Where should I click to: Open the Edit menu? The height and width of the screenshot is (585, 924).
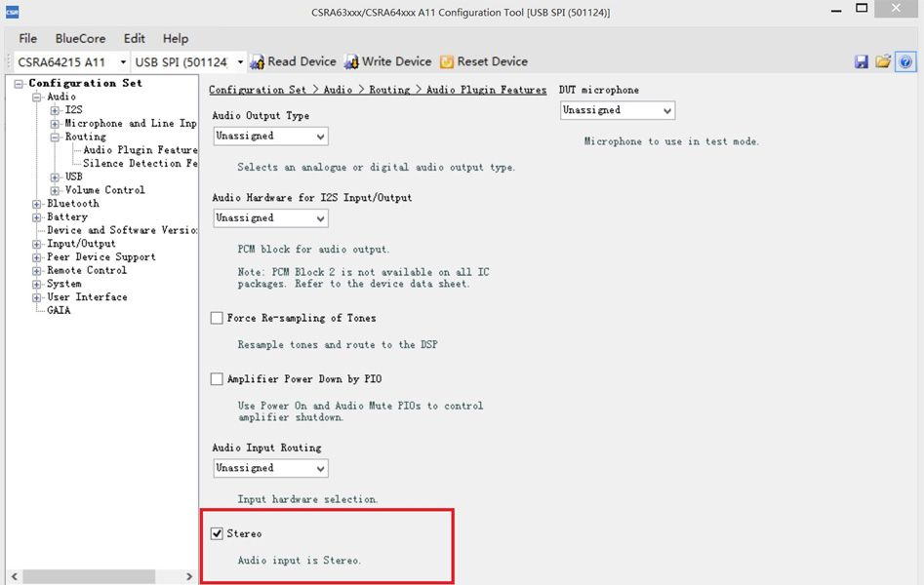point(134,38)
